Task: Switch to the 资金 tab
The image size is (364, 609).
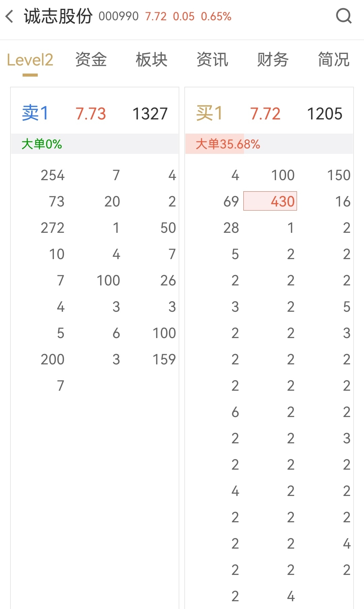Action: [x=91, y=60]
